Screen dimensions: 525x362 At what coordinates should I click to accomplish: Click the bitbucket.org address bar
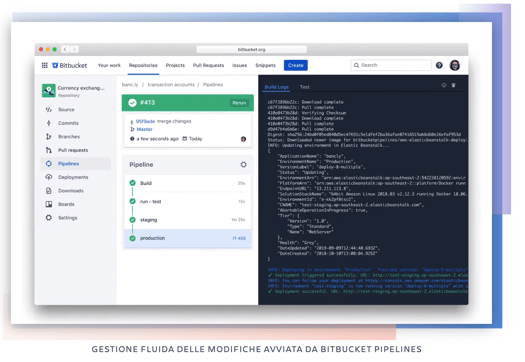[251, 50]
